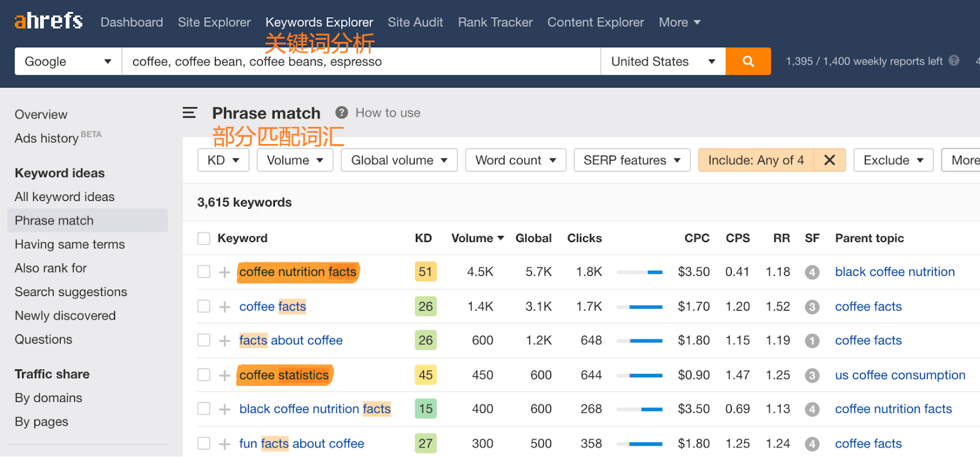This screenshot has width=980, height=457.
Task: Open Site Explorer from the top navigation
Action: pyautogui.click(x=214, y=22)
